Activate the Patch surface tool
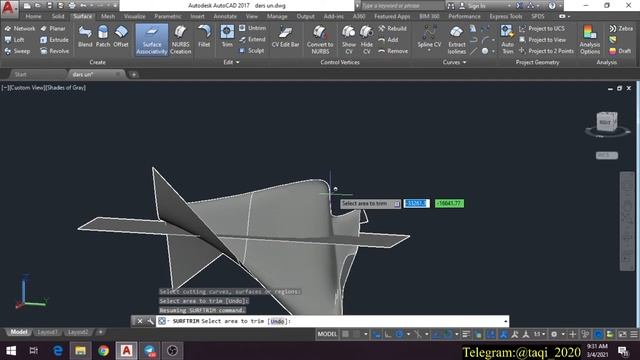 [x=103, y=36]
